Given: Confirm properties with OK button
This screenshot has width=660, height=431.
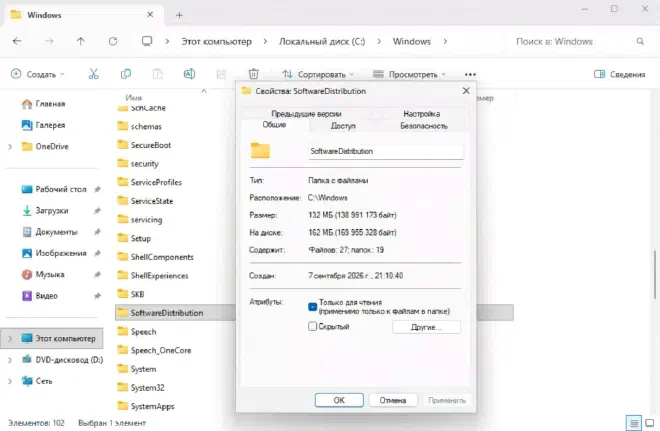Looking at the screenshot, I should point(339,400).
